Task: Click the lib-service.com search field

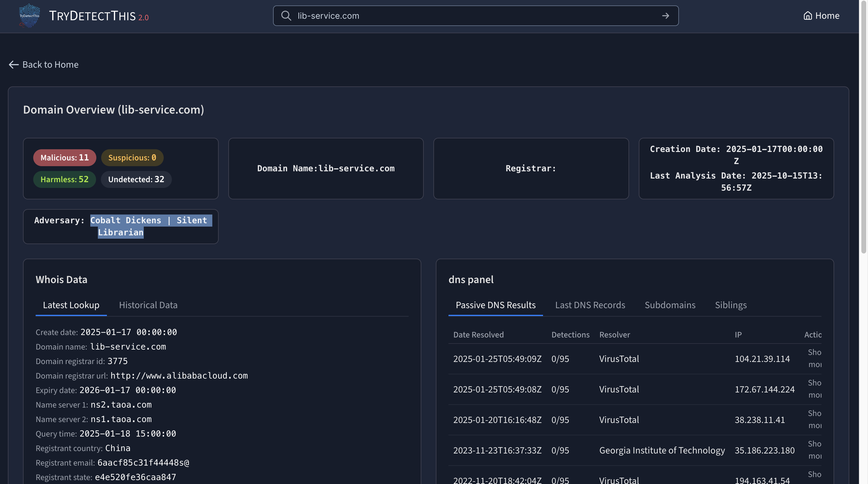Action: 475,16
